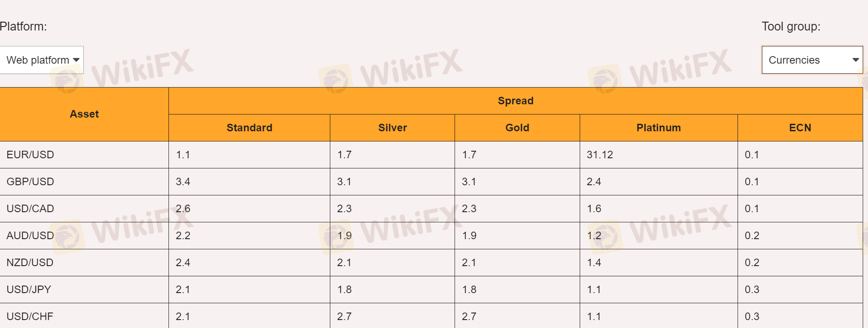The image size is (868, 328).
Task: Open the Currencies tool group dropdown
Action: (812, 60)
